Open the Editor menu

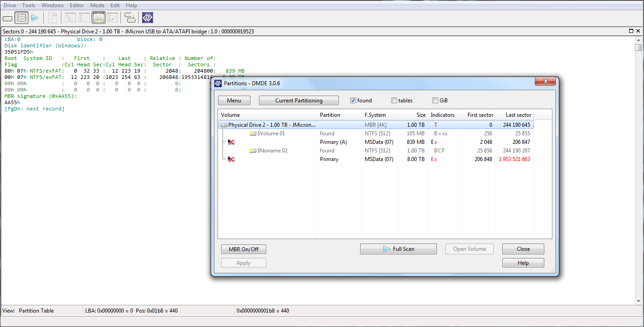[x=77, y=5]
